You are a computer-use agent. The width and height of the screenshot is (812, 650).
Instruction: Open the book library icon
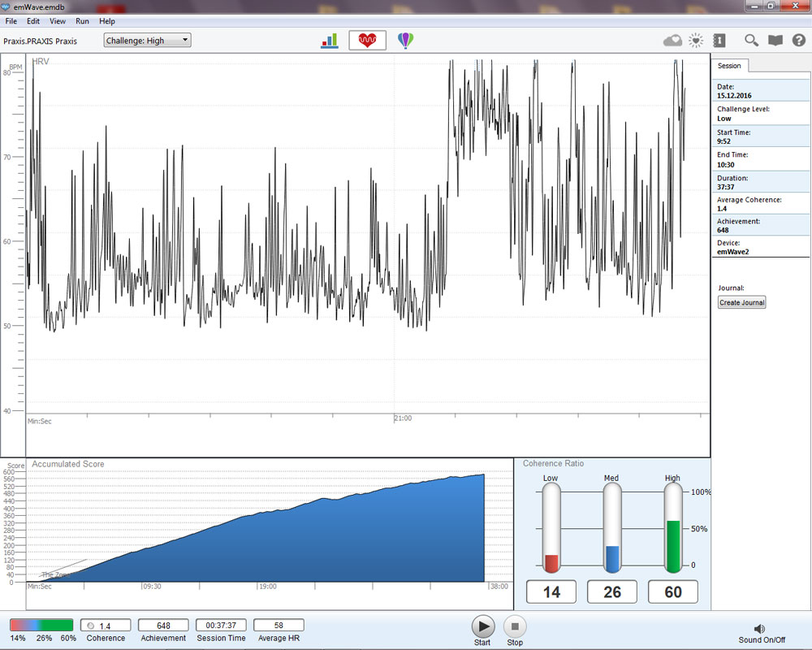(x=775, y=41)
